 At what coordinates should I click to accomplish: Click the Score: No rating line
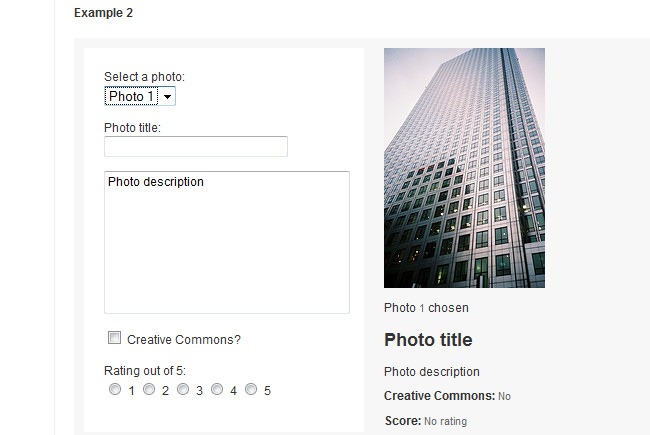coord(425,421)
